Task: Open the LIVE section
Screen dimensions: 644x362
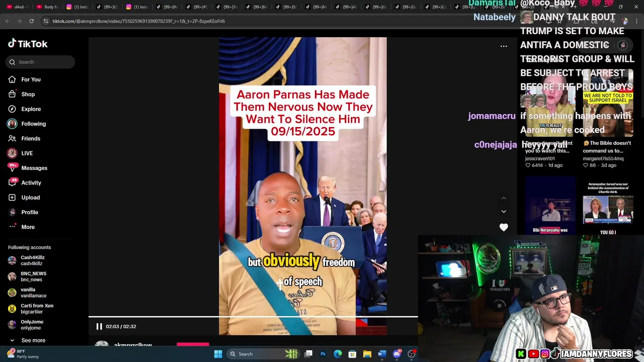Action: 27,153
